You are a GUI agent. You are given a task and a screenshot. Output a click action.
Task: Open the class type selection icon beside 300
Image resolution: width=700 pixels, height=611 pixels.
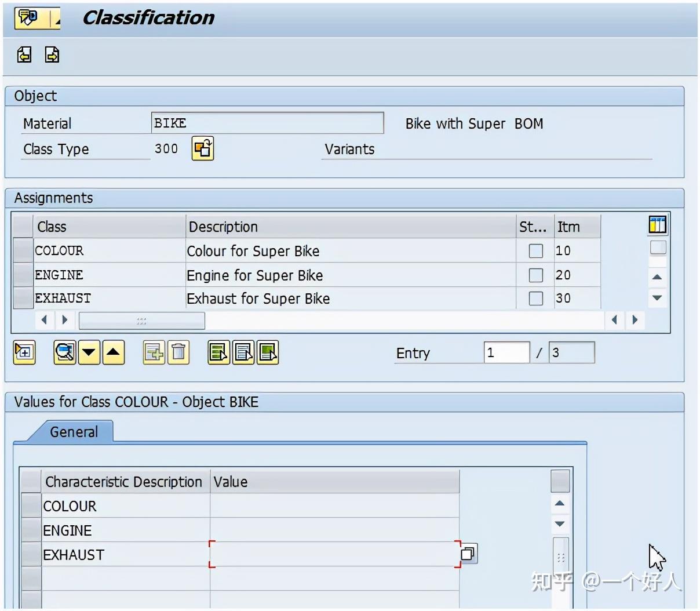203,148
